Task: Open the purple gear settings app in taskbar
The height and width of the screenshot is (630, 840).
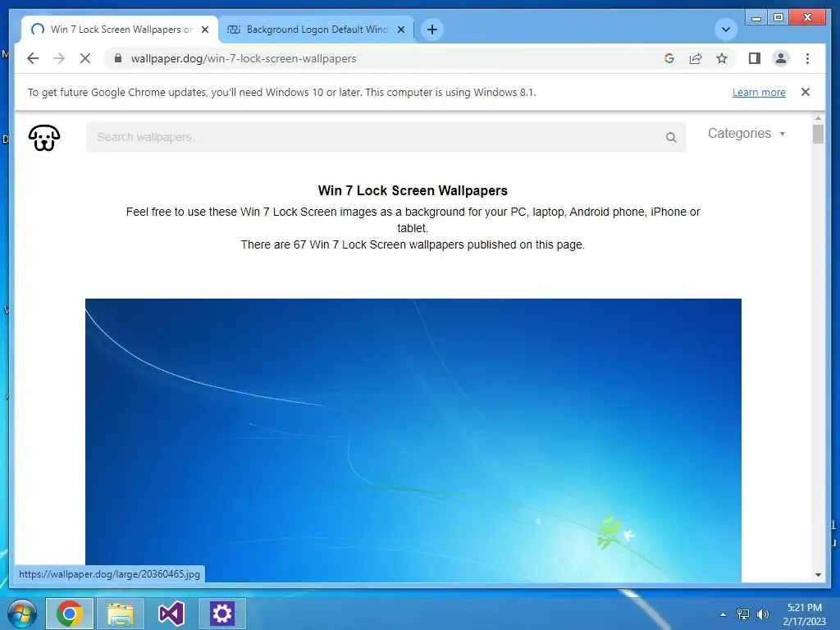Action: [221, 614]
